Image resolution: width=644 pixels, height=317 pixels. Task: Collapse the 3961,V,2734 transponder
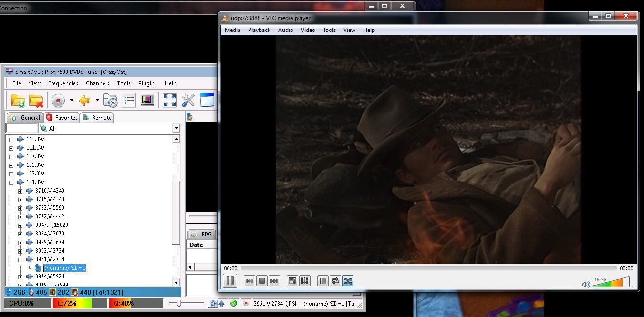click(20, 259)
